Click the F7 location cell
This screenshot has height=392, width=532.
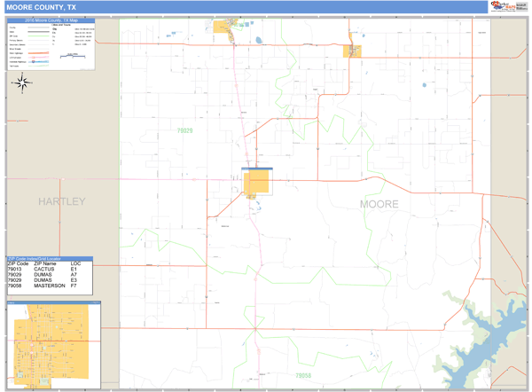click(74, 286)
